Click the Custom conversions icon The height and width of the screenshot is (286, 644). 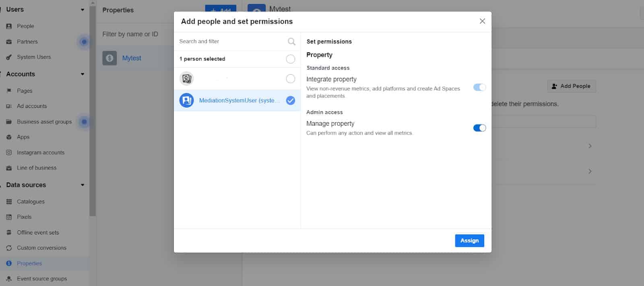(x=9, y=248)
